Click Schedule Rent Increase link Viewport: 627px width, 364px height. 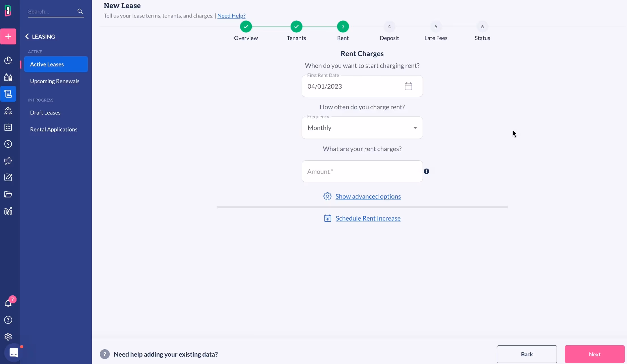click(x=368, y=218)
